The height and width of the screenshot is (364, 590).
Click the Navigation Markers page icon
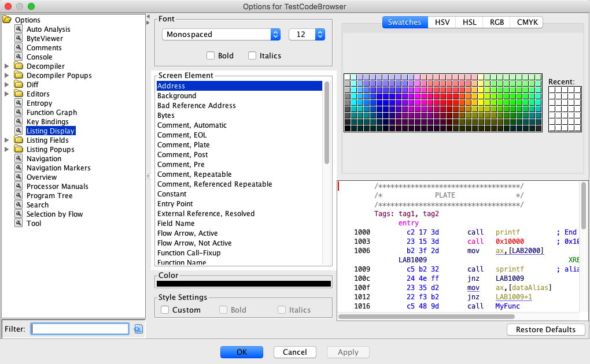(19, 168)
